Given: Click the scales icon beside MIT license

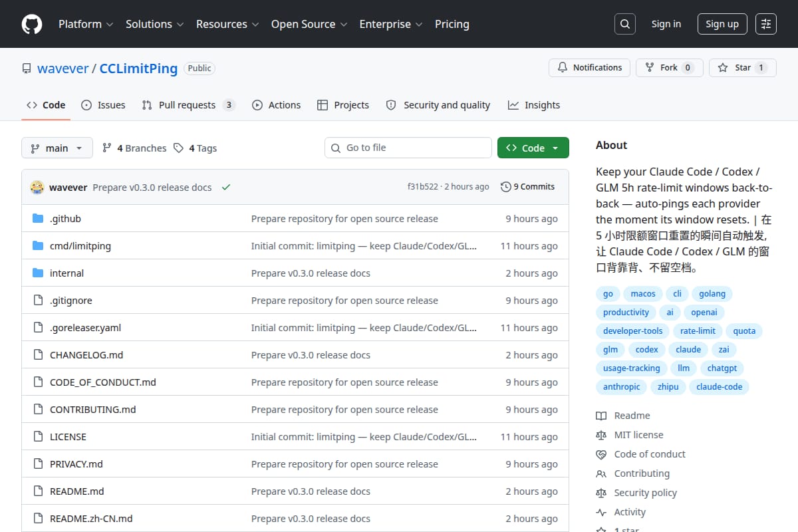Looking at the screenshot, I should (x=601, y=435).
